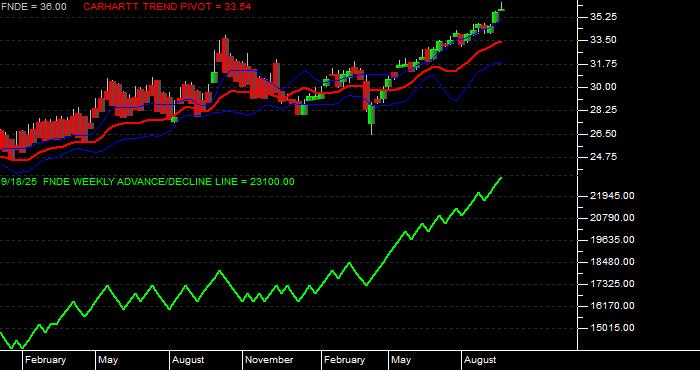This screenshot has width=700, height=370.
Task: Click the 28.25 price axis value
Action: pyautogui.click(x=603, y=110)
